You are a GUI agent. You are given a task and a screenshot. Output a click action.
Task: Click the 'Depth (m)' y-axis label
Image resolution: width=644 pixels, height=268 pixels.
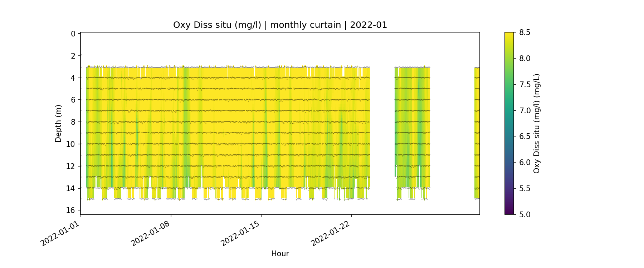pos(58,123)
